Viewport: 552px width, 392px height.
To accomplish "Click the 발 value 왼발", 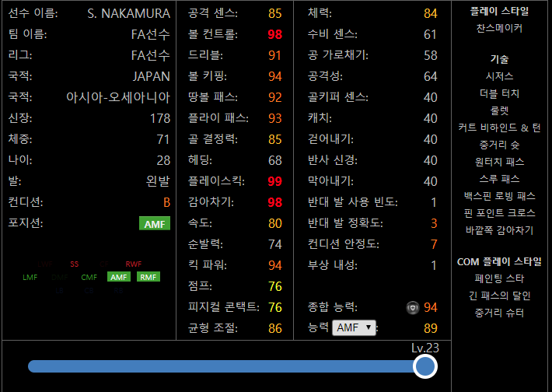I will [158, 181].
